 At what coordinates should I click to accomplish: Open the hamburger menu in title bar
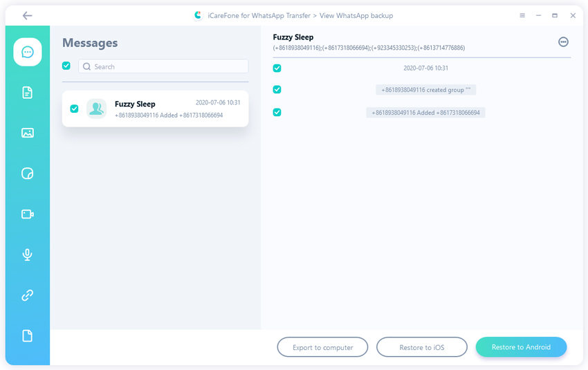point(522,15)
